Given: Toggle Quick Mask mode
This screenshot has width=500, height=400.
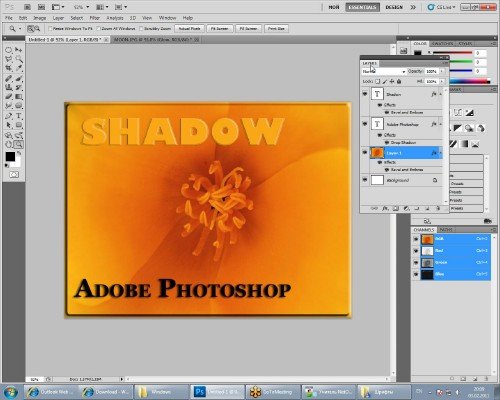Looking at the screenshot, I should point(14,174).
